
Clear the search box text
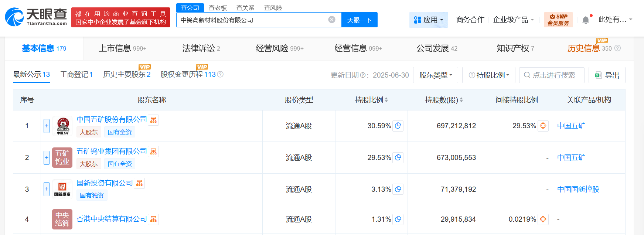pos(332,20)
